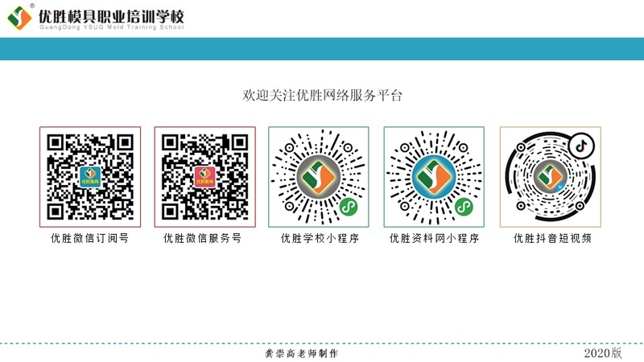Click the TikTok logo on Douyin code
The width and height of the screenshot is (644, 362).
581,146
